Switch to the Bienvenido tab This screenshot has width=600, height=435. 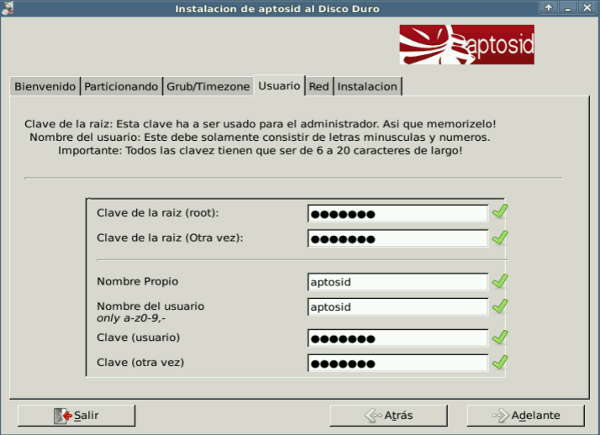[x=44, y=87]
